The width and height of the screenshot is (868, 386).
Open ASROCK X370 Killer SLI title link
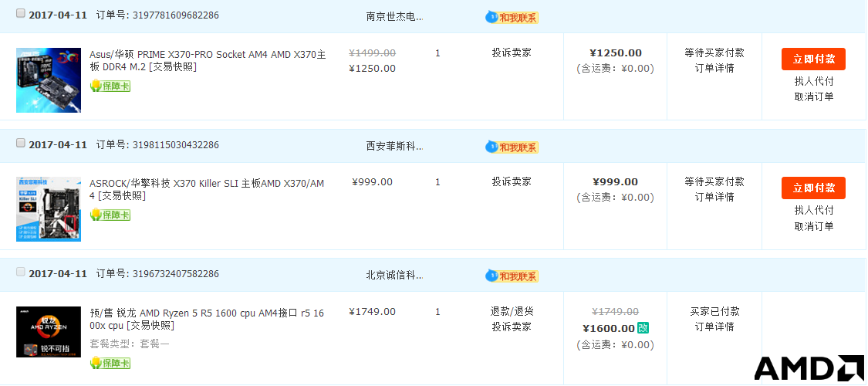(207, 189)
